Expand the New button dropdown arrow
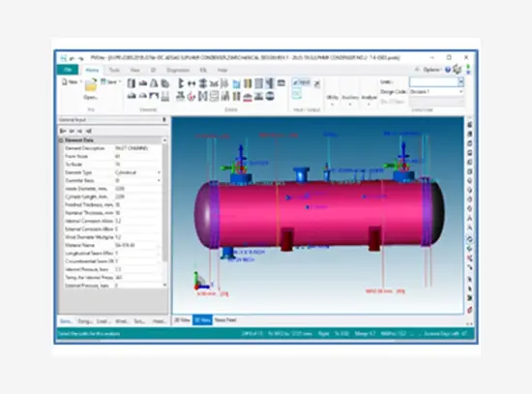The height and width of the screenshot is (394, 532). (81, 82)
